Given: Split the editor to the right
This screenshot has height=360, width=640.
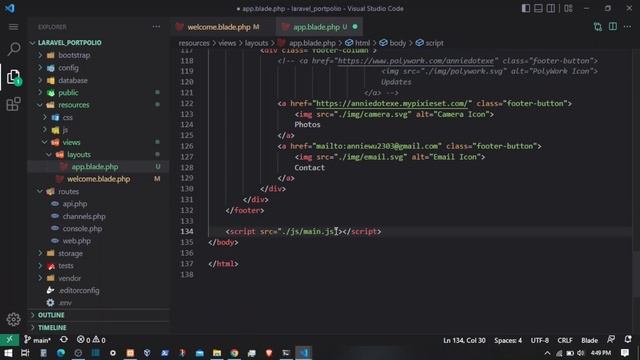Looking at the screenshot, I should pos(613,27).
